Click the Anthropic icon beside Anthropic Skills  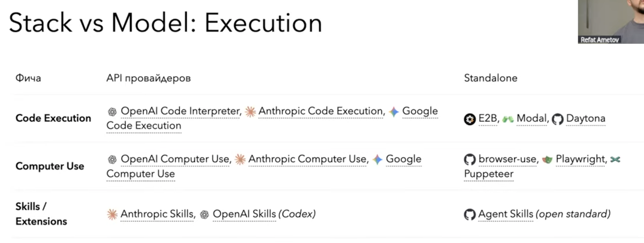[112, 215]
